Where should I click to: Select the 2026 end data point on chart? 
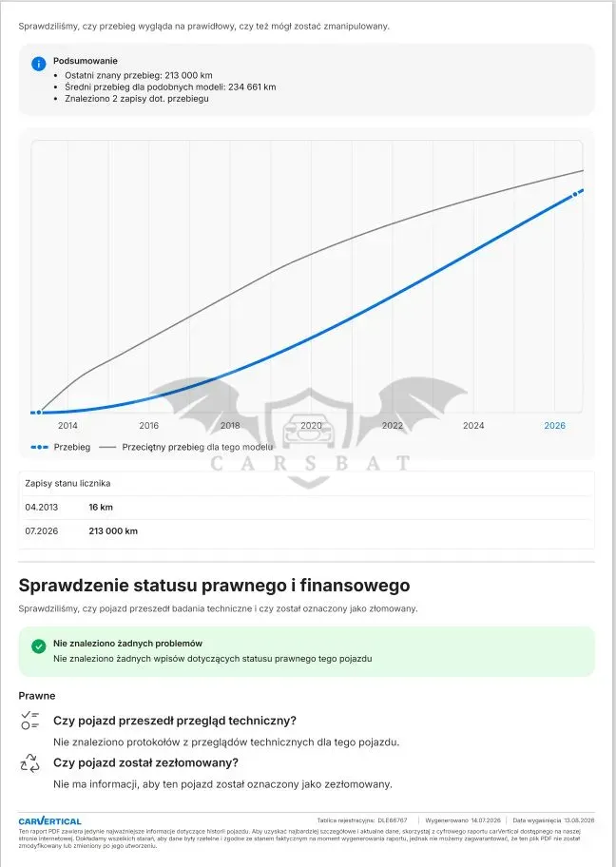(574, 194)
